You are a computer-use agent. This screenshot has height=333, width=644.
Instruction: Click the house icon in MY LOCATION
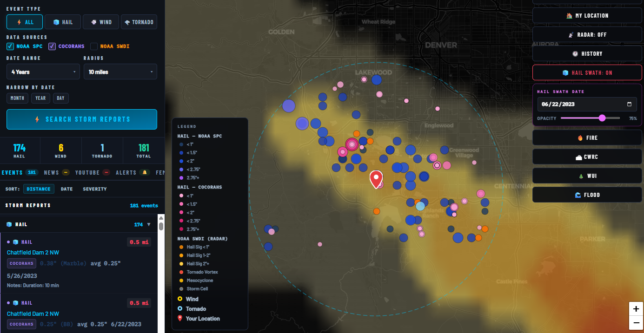pyautogui.click(x=569, y=15)
